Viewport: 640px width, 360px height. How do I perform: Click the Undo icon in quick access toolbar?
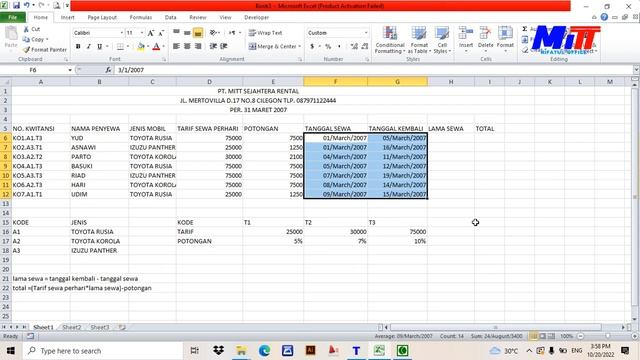(x=27, y=5)
